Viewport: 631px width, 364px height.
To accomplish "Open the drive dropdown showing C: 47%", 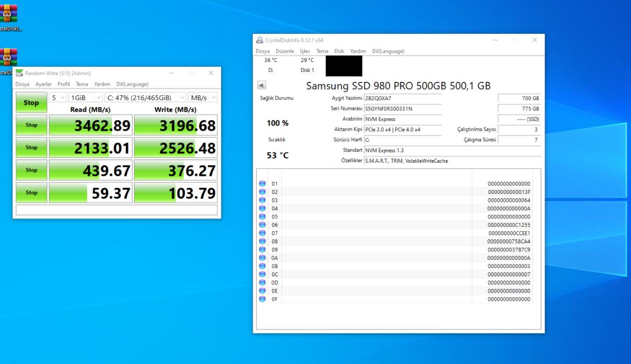I will (x=145, y=98).
